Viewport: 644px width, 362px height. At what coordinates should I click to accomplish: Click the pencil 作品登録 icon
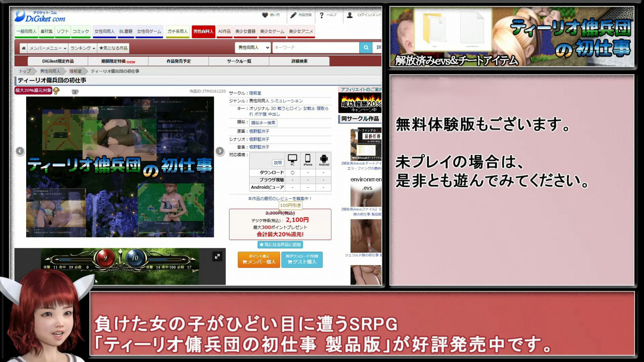coord(293,15)
